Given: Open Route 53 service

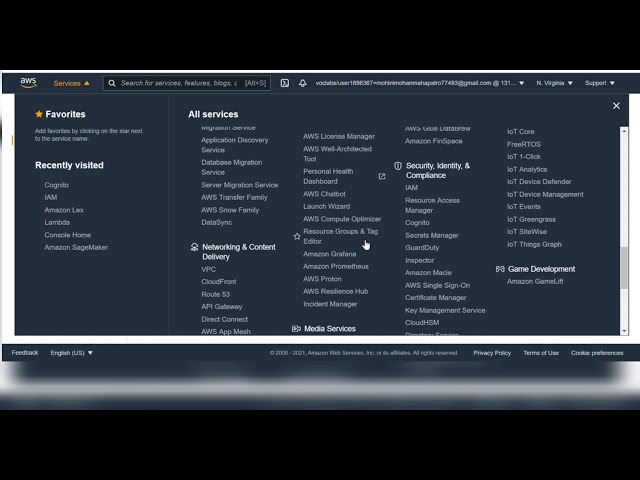Looking at the screenshot, I should coord(215,294).
